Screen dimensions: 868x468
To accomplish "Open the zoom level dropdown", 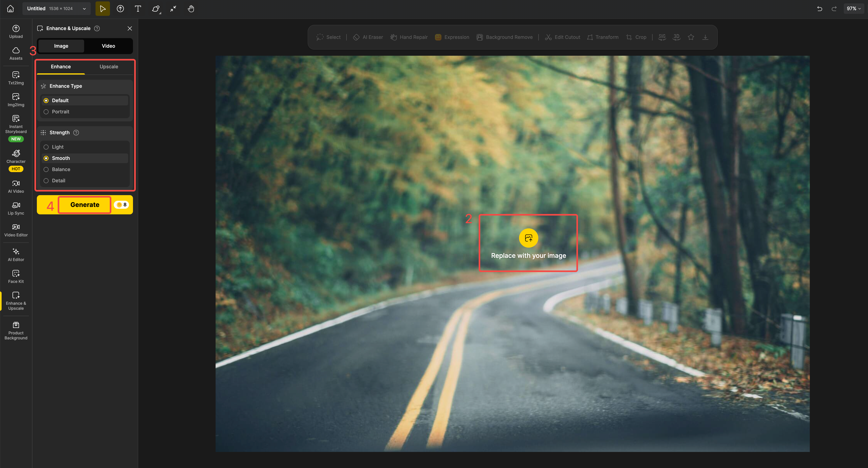I will pyautogui.click(x=854, y=8).
